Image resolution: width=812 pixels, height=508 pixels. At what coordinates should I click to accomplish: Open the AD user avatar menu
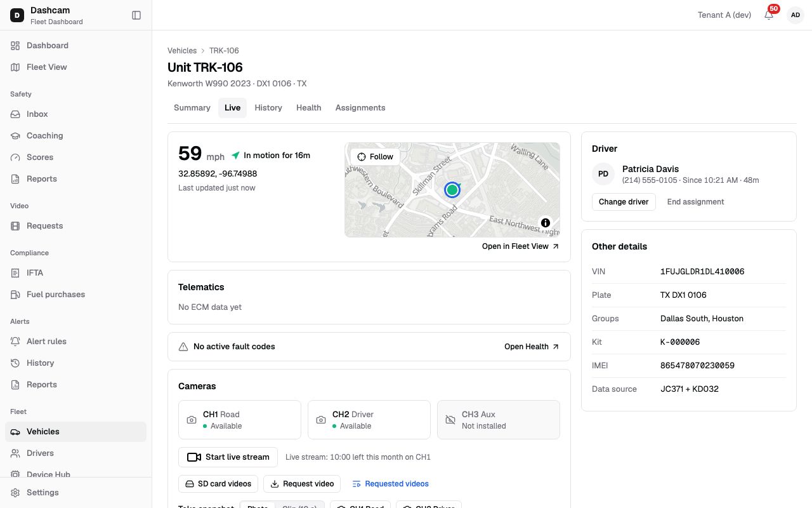(x=796, y=15)
